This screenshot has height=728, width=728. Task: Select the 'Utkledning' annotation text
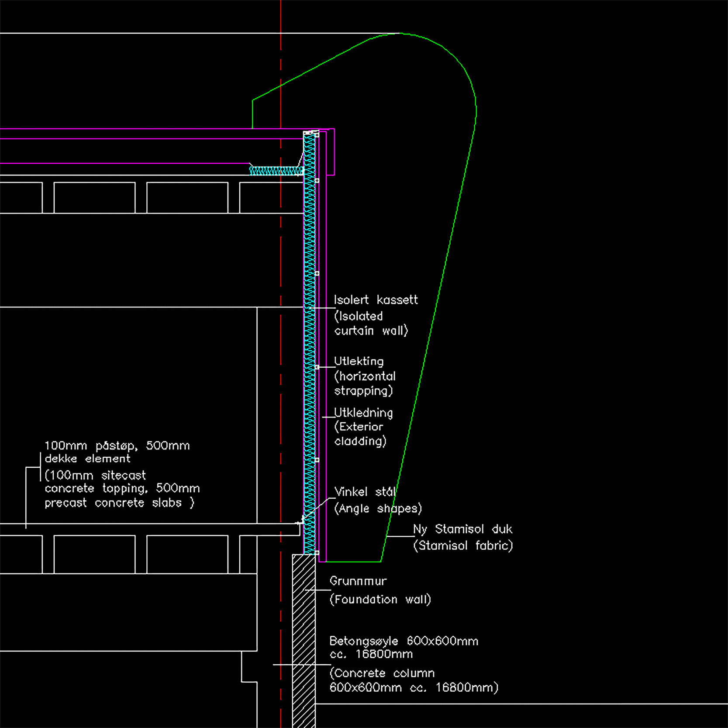[x=363, y=413]
